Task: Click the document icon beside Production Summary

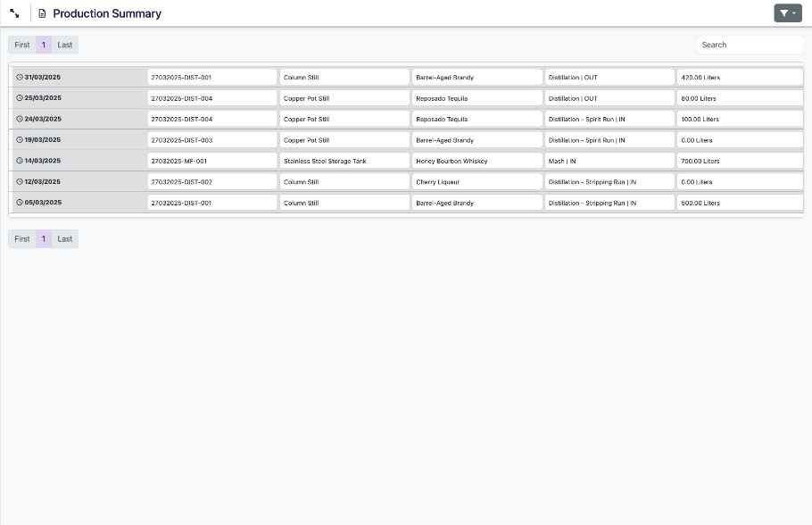Action: pos(42,13)
